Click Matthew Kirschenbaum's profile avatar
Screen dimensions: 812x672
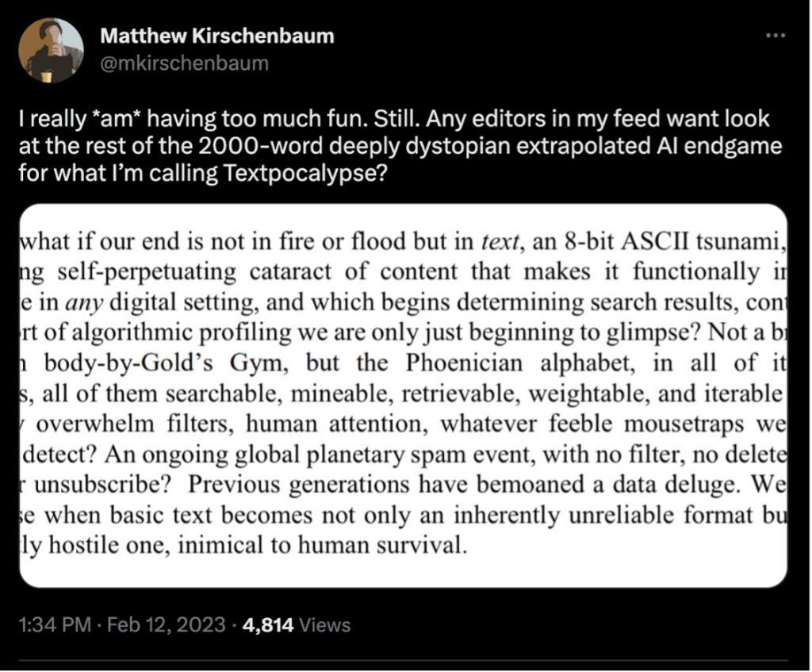[x=51, y=50]
